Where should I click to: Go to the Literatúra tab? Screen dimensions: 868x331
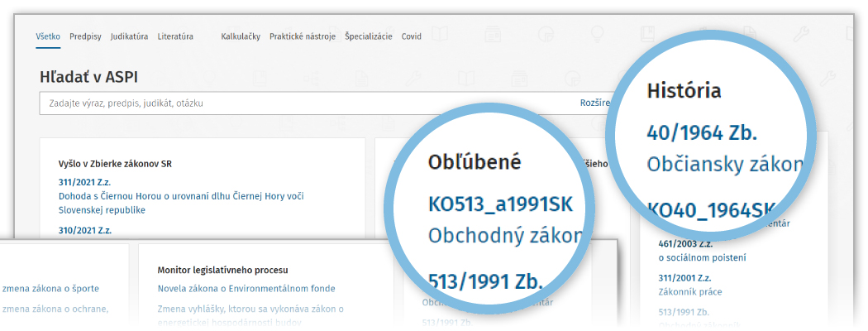[x=175, y=36]
